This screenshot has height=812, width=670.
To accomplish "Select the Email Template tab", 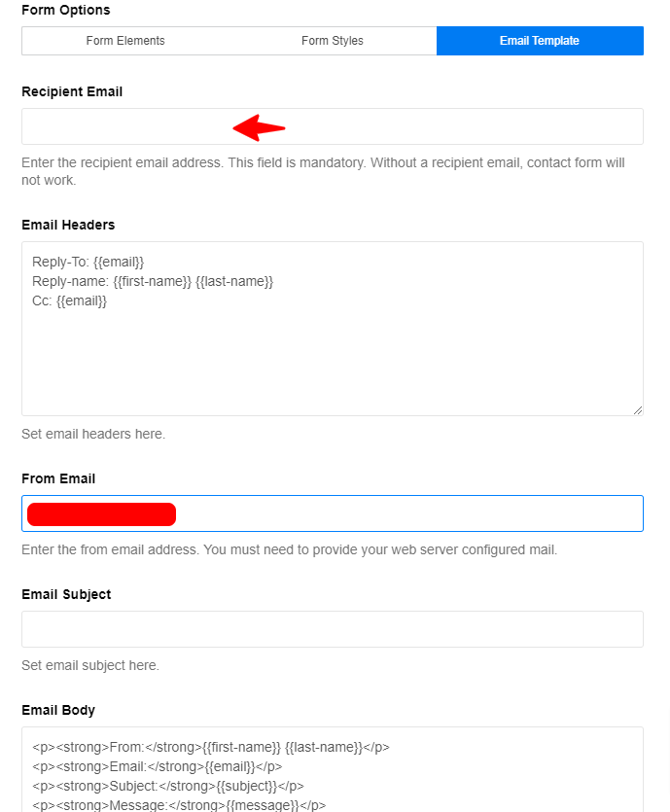I will pyautogui.click(x=540, y=41).
